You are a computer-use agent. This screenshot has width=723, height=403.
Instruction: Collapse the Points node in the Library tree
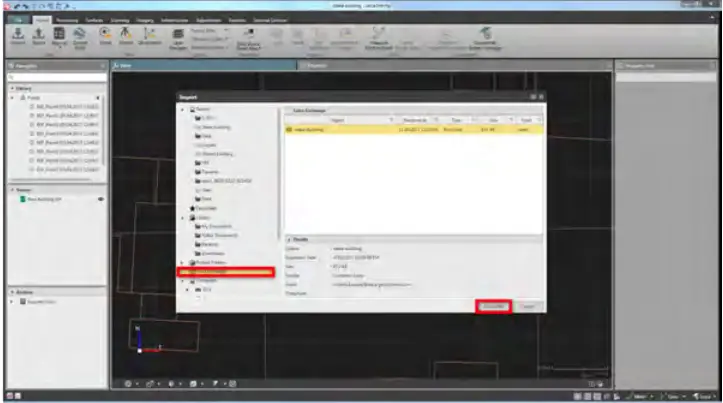(12, 98)
